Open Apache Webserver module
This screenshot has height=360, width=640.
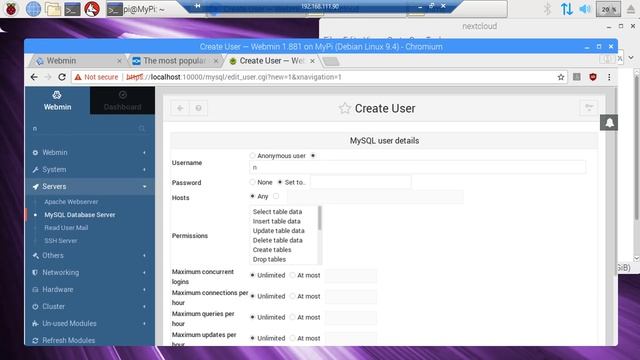point(71,202)
